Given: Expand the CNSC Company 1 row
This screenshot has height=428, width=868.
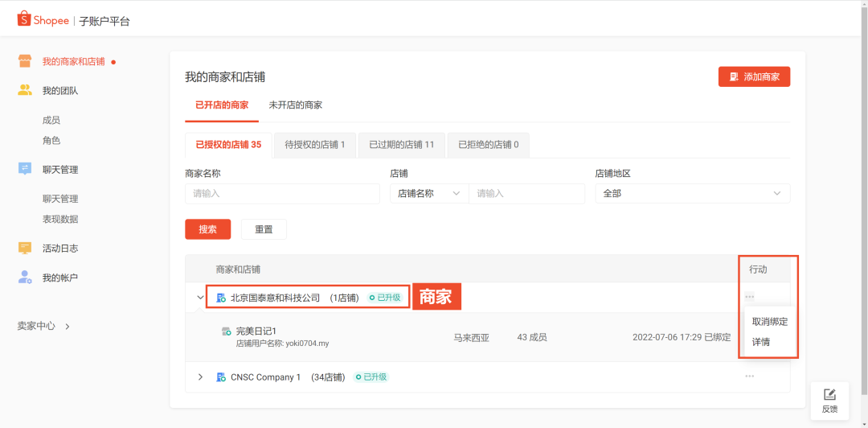Looking at the screenshot, I should [200, 377].
